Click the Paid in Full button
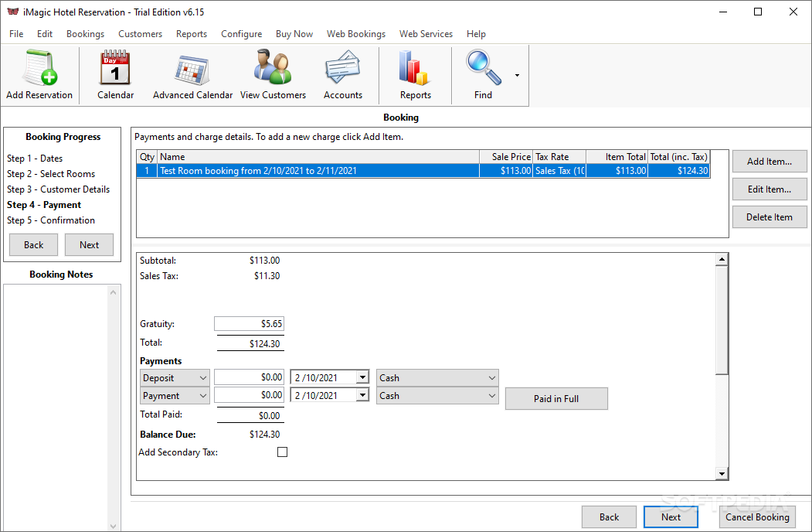 click(x=556, y=399)
